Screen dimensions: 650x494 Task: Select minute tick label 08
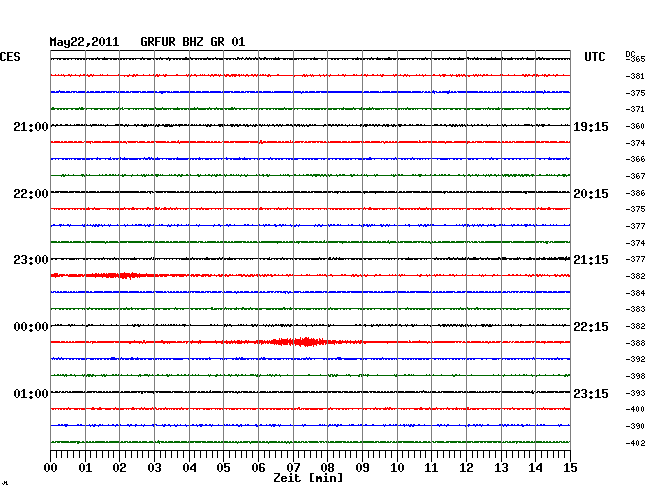[327, 468]
